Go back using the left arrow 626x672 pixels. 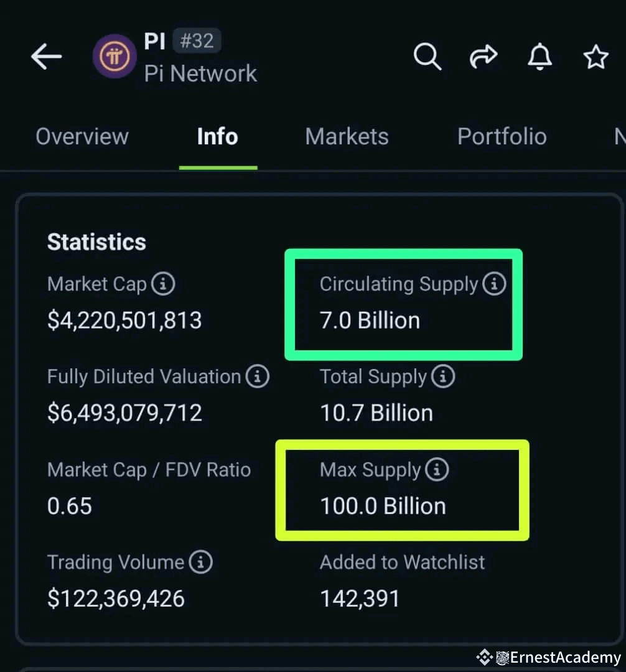[47, 56]
